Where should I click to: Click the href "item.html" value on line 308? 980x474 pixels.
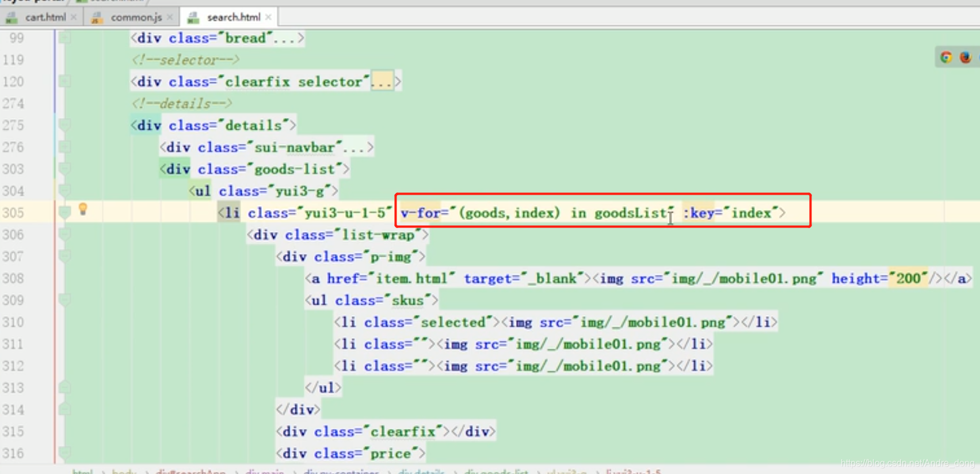coord(412,279)
